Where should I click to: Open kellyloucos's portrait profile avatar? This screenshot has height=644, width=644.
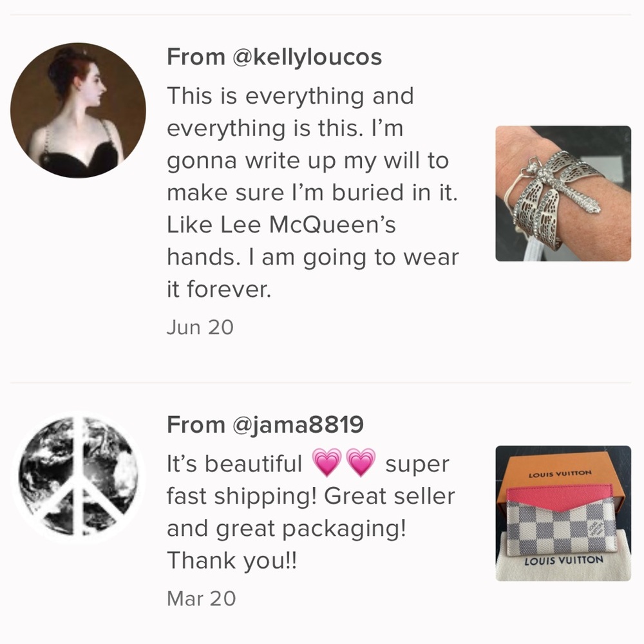pyautogui.click(x=78, y=110)
